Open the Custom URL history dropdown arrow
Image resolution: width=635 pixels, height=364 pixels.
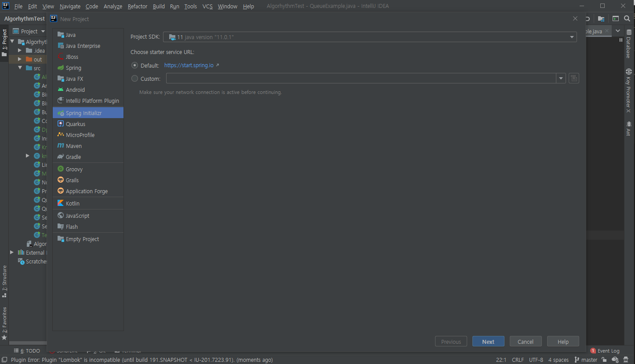(x=561, y=79)
